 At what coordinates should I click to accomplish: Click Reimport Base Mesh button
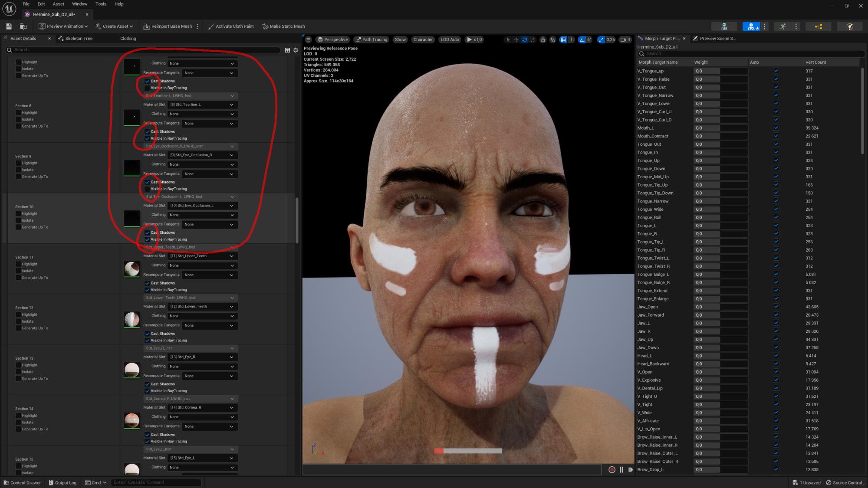pos(168,26)
